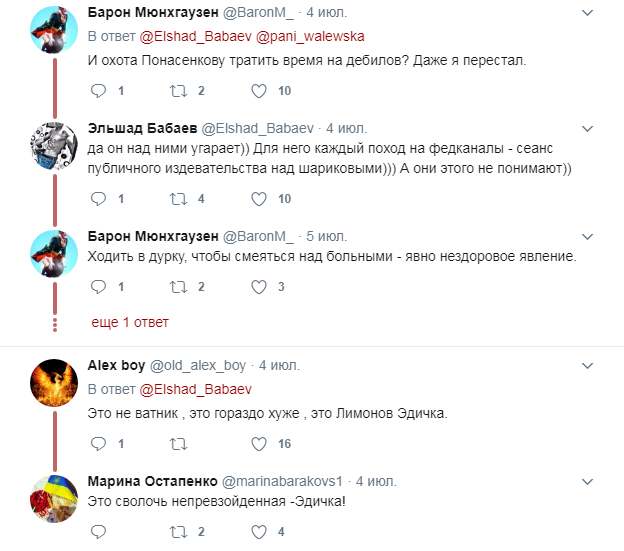Open @pani_walewska mention link
The width and height of the screenshot is (624, 551).
click(x=311, y=36)
